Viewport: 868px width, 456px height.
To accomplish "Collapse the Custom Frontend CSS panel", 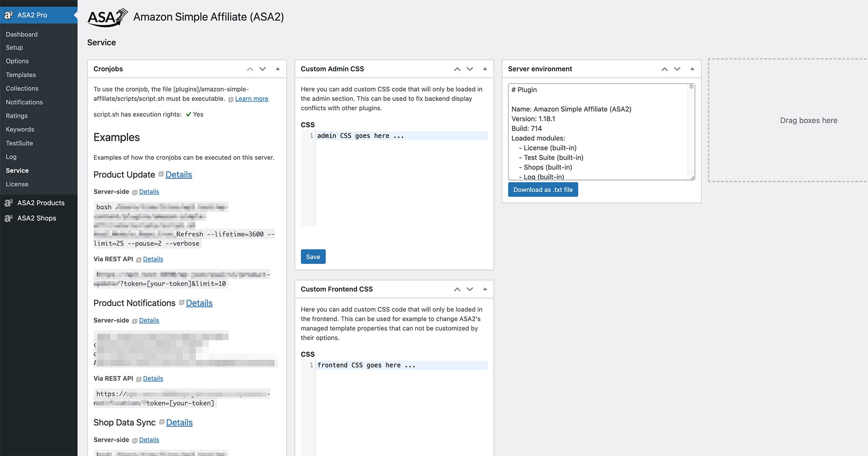I will pyautogui.click(x=485, y=289).
